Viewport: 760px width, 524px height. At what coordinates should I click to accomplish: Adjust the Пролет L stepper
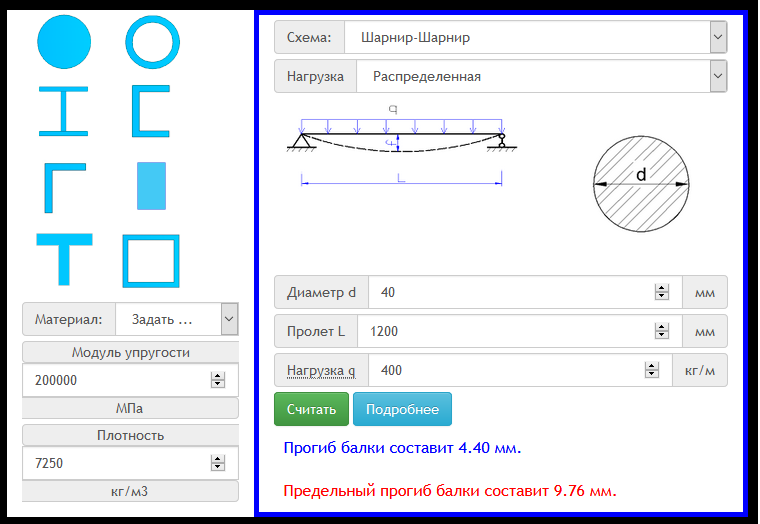(x=662, y=332)
